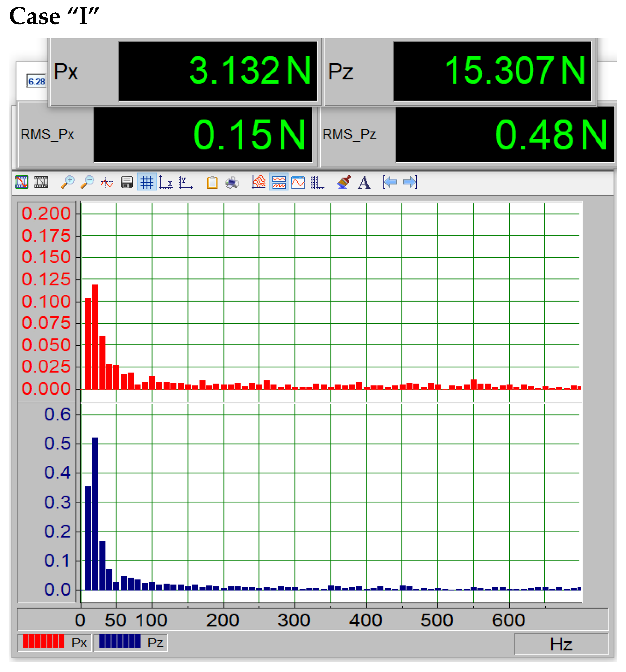Click the X axis scale settings icon
626x672 pixels.
coord(166,182)
